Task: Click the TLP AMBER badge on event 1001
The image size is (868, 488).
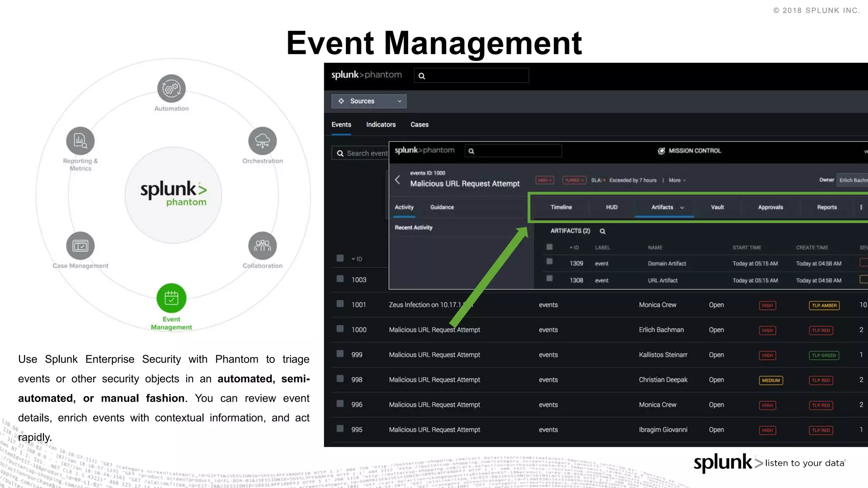Action: (824, 305)
